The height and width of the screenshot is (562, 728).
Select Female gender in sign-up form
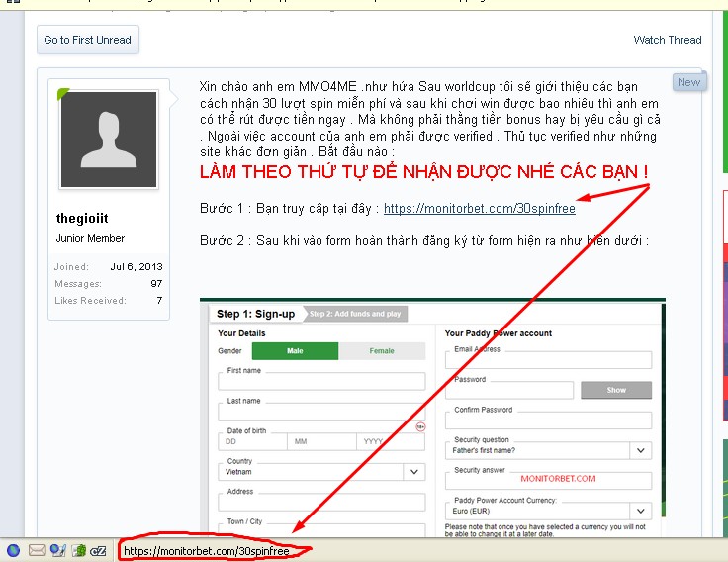[382, 351]
